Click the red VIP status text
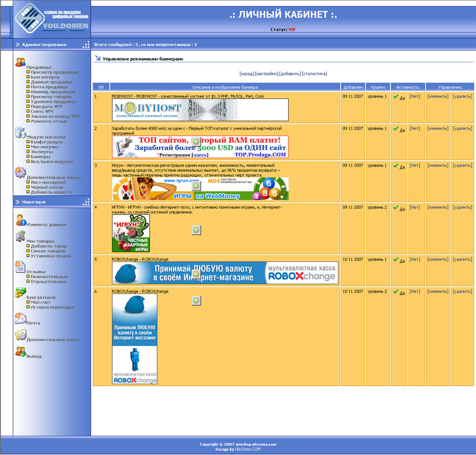Image resolution: width=476 pixels, height=455 pixels. coord(292,30)
